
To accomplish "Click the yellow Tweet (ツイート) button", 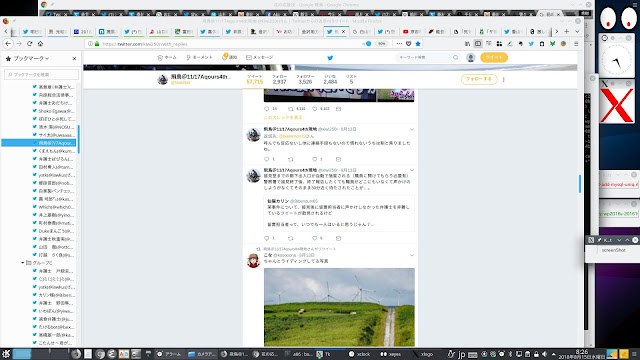I will tap(494, 58).
